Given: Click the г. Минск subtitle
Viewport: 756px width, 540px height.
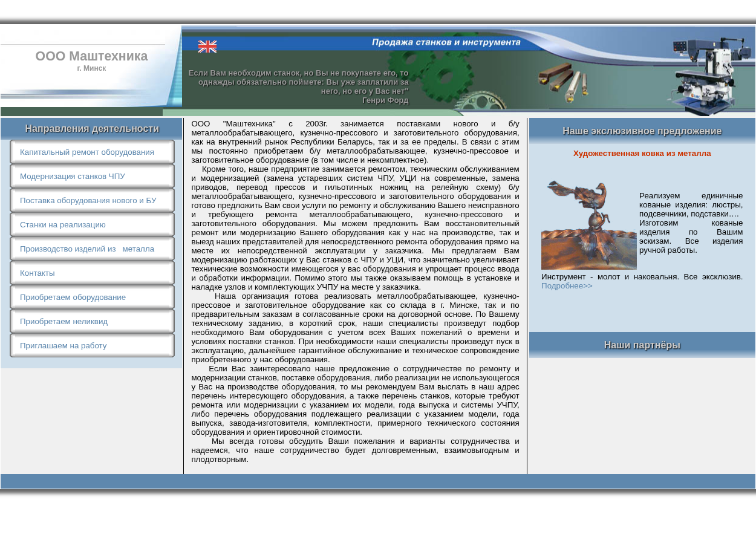Looking at the screenshot, I should [x=91, y=68].
